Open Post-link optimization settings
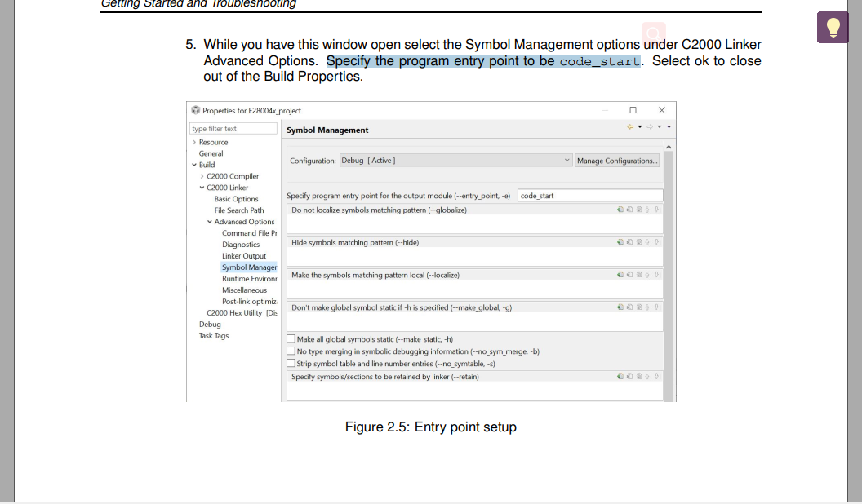This screenshot has height=504, width=862. (x=250, y=302)
